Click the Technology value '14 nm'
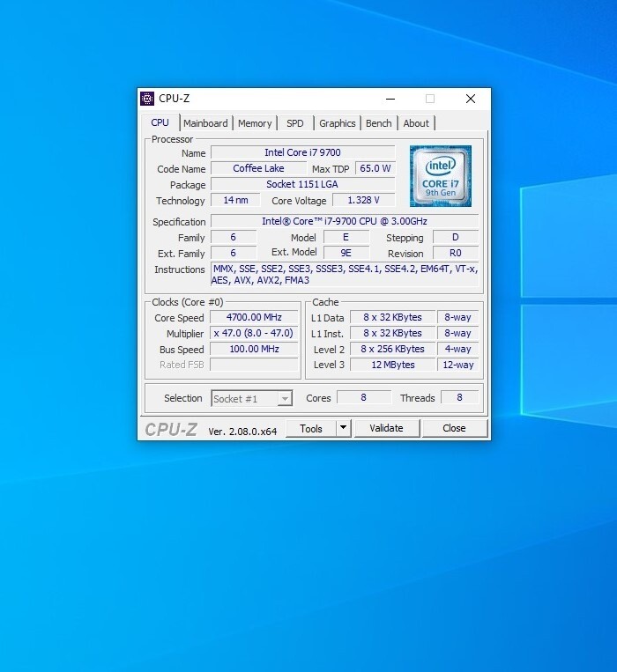Viewport: 617px width, 672px height. pos(235,200)
